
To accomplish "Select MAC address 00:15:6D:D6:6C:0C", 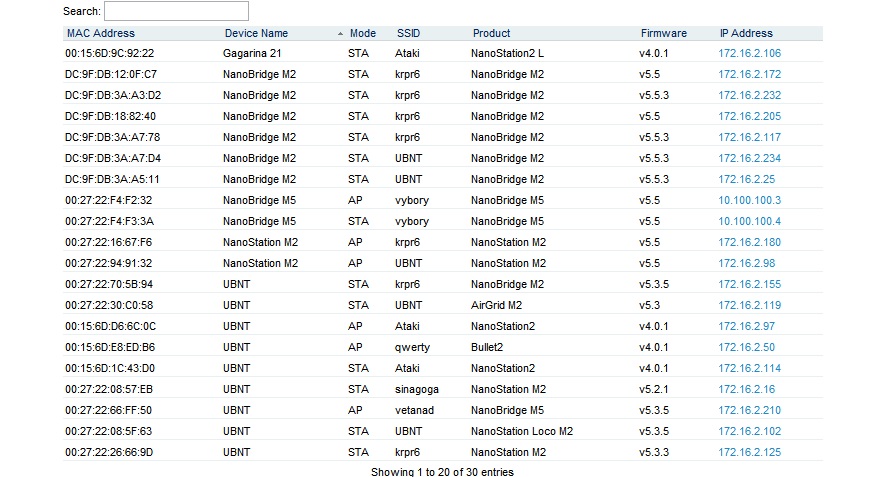I will click(110, 326).
